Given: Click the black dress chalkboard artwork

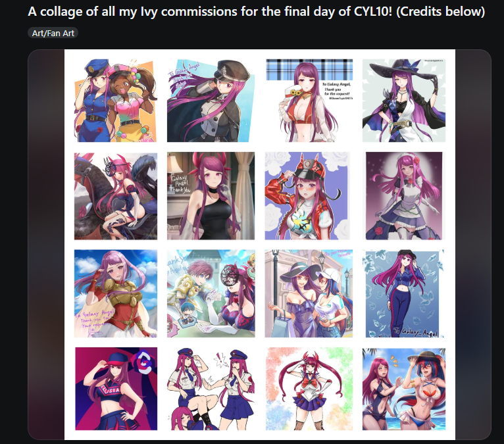Looking at the screenshot, I should (x=211, y=196).
